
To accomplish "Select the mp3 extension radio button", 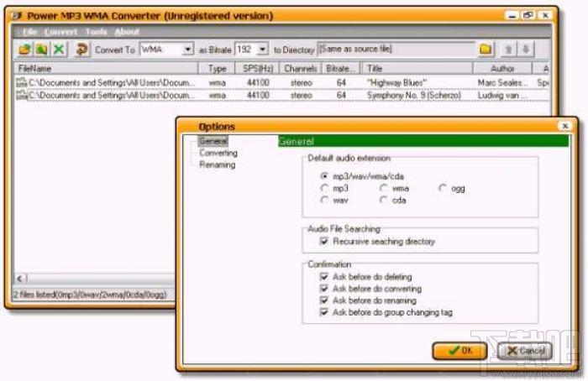I will pos(324,188).
